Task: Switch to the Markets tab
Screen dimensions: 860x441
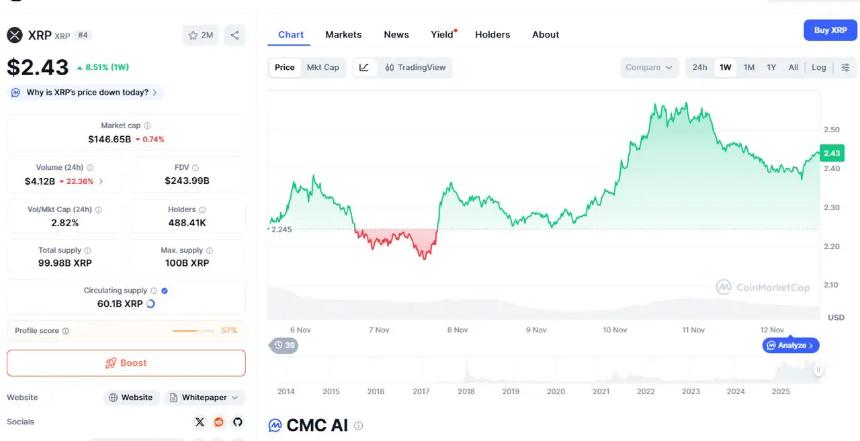Action: tap(343, 35)
